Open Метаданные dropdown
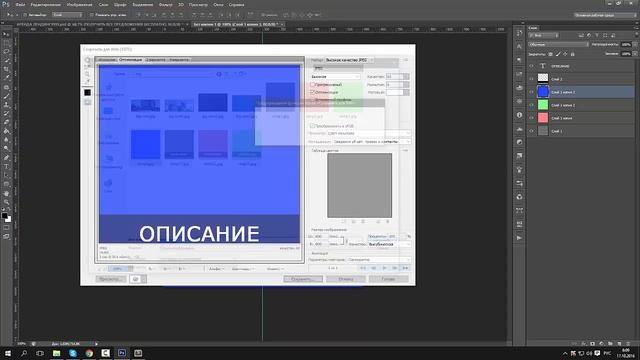Viewport: 640px width, 360px height. coord(371,141)
